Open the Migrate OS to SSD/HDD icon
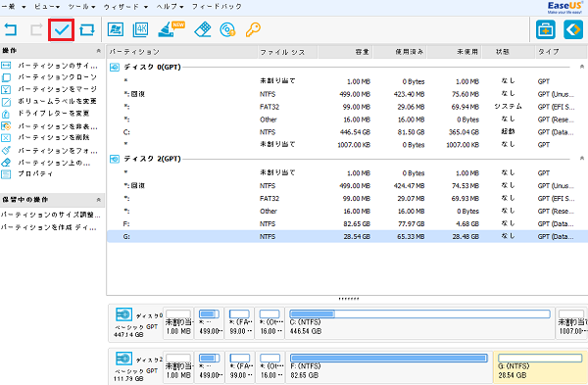This screenshot has width=588, height=385. 116,29
